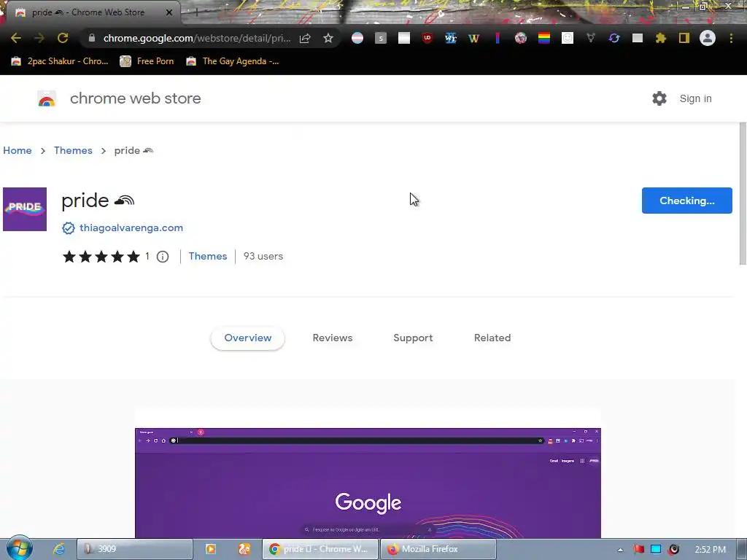Switch to the 3909 taskbar window
This screenshot has width=747, height=560.
pos(135,549)
